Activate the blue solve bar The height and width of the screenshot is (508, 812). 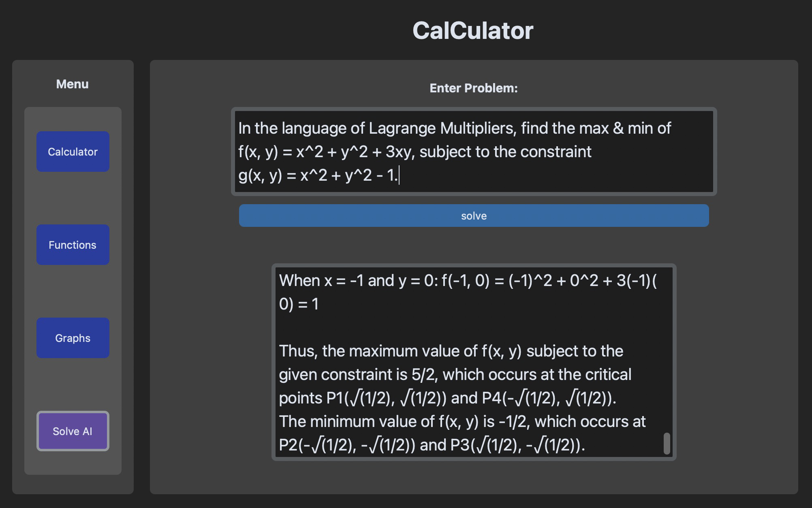[x=473, y=216]
